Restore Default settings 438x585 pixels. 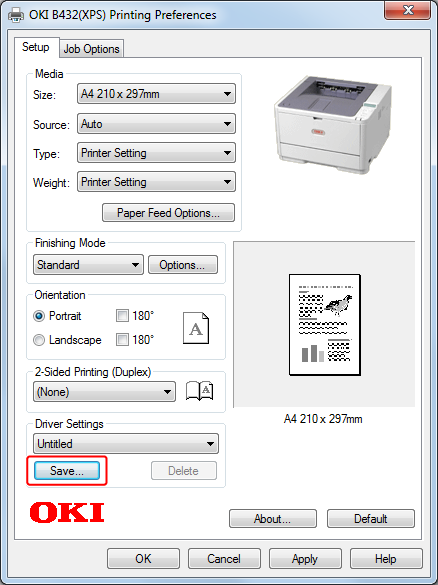point(371,519)
